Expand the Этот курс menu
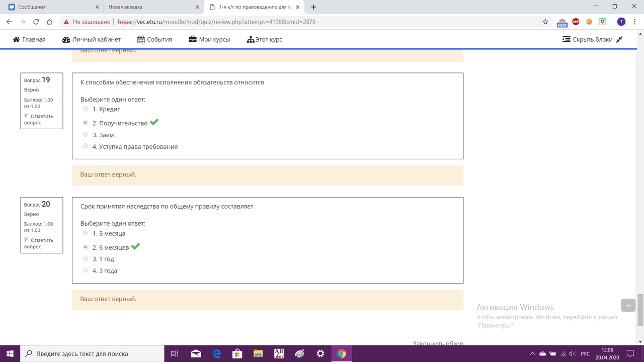The image size is (644, 362). pos(265,39)
